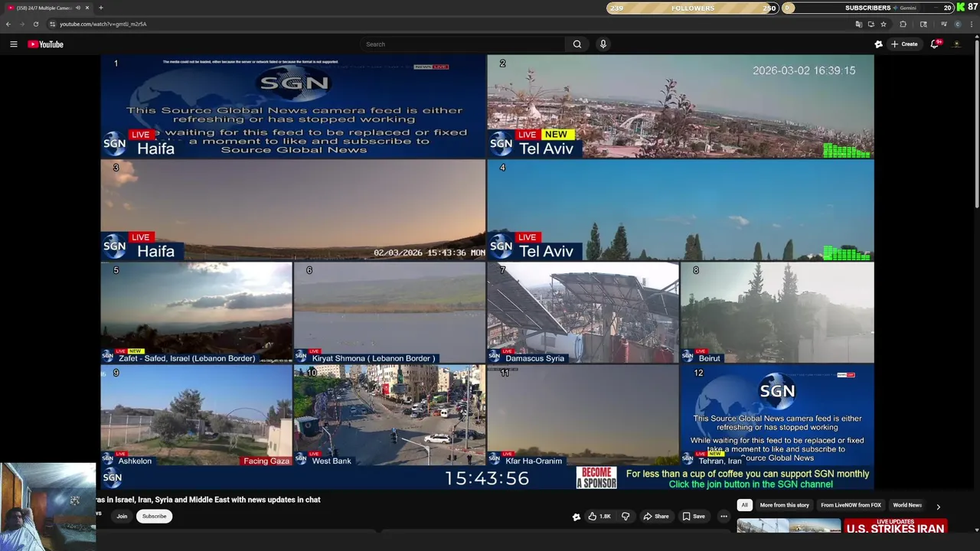The image size is (980, 551).
Task: Open a new browser tab
Action: [100, 8]
